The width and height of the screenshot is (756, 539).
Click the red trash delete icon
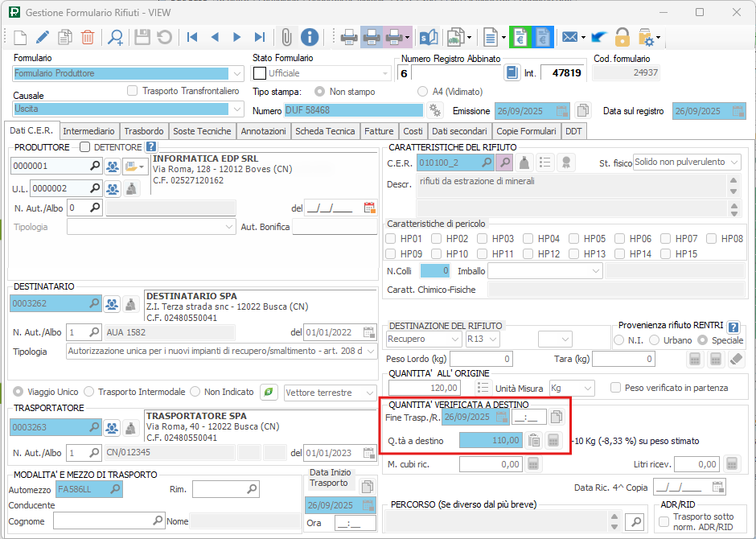pyautogui.click(x=88, y=37)
